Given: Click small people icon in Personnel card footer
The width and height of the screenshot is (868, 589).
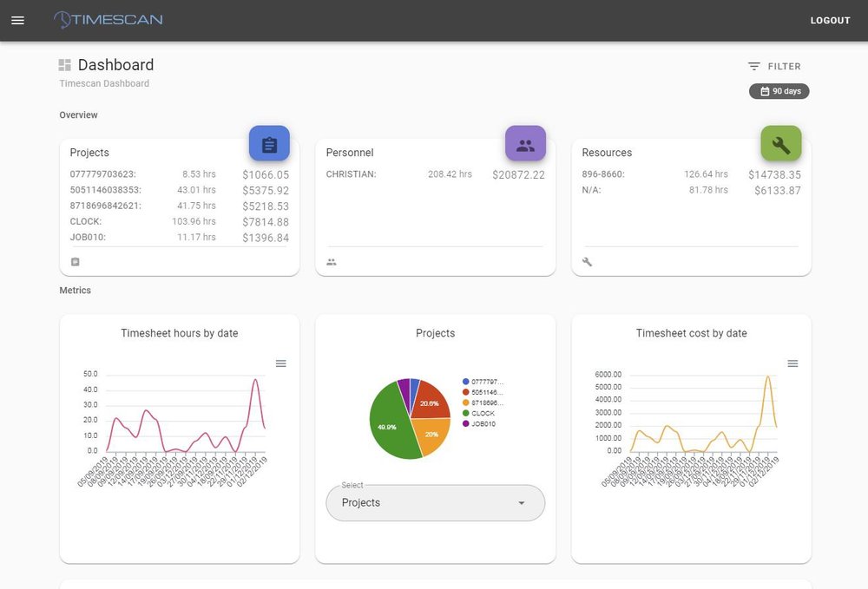Looking at the screenshot, I should point(332,262).
